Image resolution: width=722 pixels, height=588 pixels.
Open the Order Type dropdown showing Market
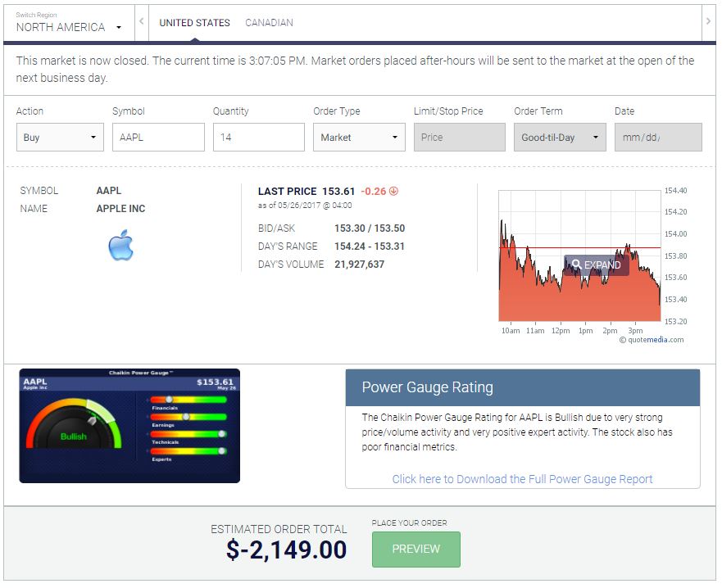359,137
